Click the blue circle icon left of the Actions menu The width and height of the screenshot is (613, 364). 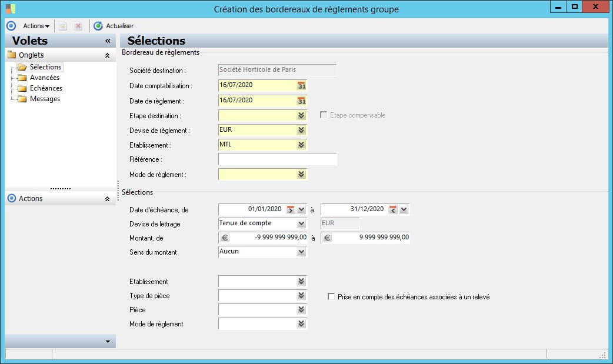coord(11,26)
